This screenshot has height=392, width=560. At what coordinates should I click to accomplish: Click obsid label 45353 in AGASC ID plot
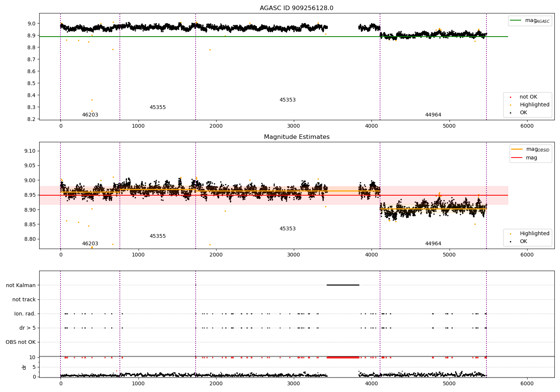pos(287,100)
